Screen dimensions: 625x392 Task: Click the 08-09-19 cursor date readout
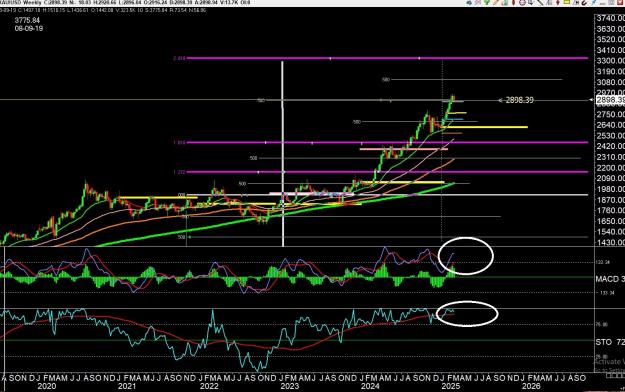29,29
